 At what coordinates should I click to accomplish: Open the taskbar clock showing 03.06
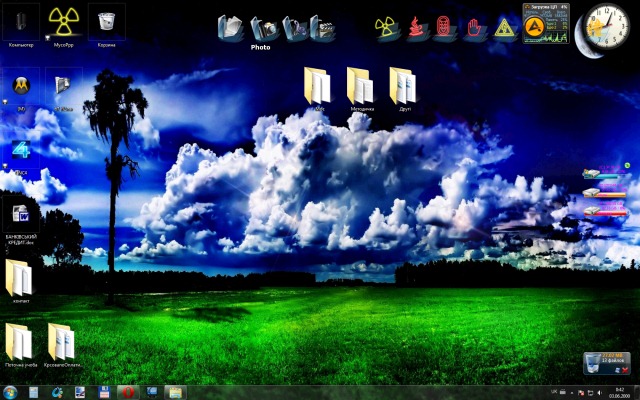(619, 393)
